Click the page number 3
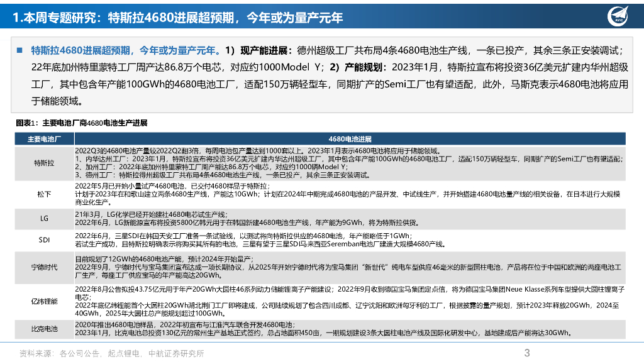 (x=528, y=353)
